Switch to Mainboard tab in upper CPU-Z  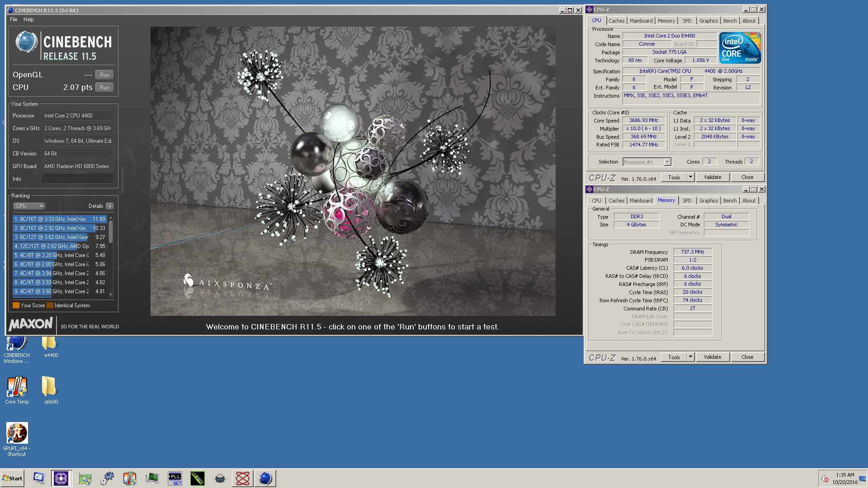point(641,21)
